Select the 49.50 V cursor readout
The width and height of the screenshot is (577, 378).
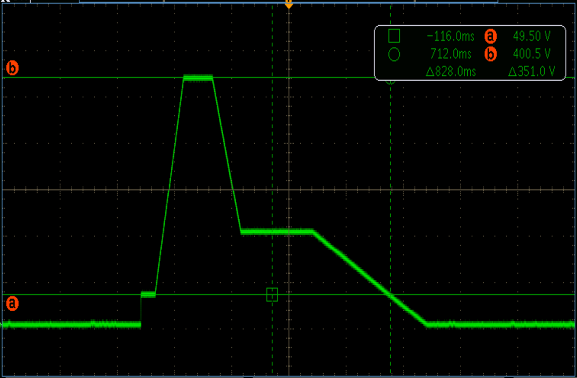[531, 36]
